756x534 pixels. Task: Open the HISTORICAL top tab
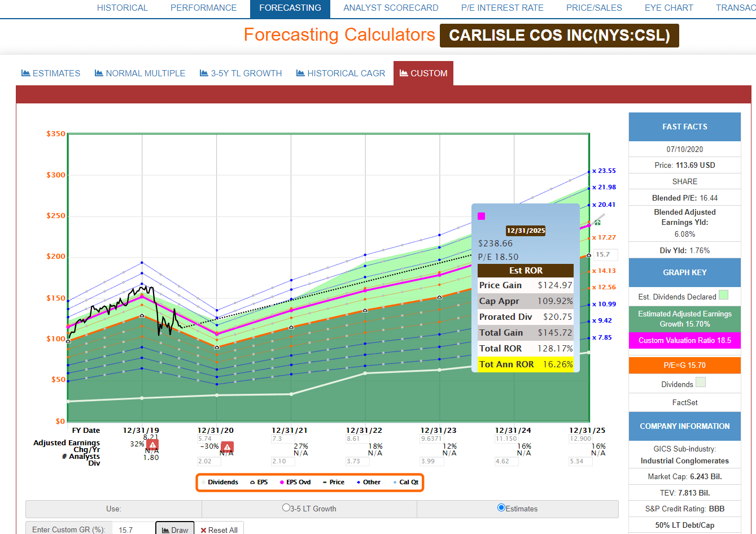[x=123, y=8]
